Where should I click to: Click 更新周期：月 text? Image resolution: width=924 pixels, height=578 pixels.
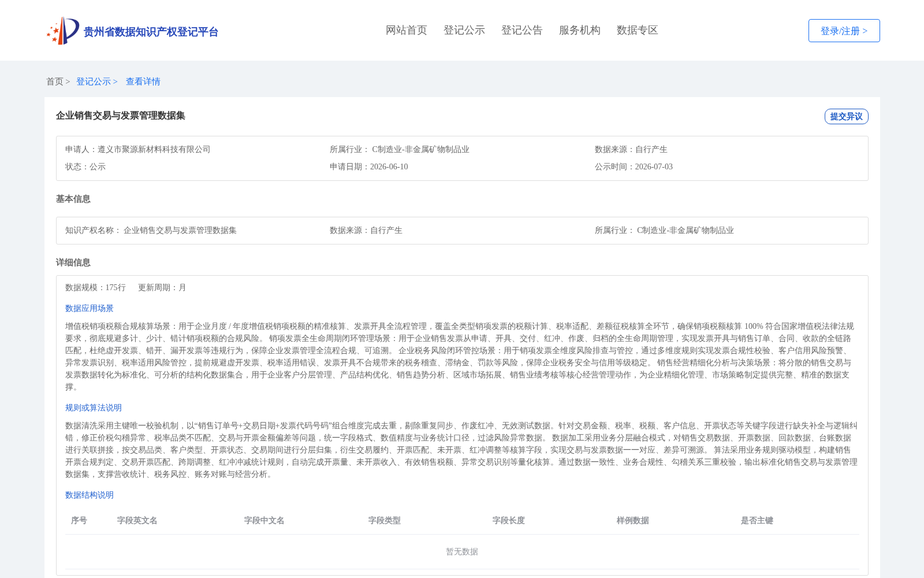[162, 288]
